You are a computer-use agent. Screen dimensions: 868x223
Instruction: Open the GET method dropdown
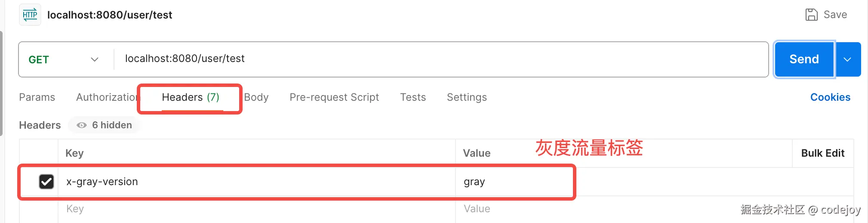[64, 59]
